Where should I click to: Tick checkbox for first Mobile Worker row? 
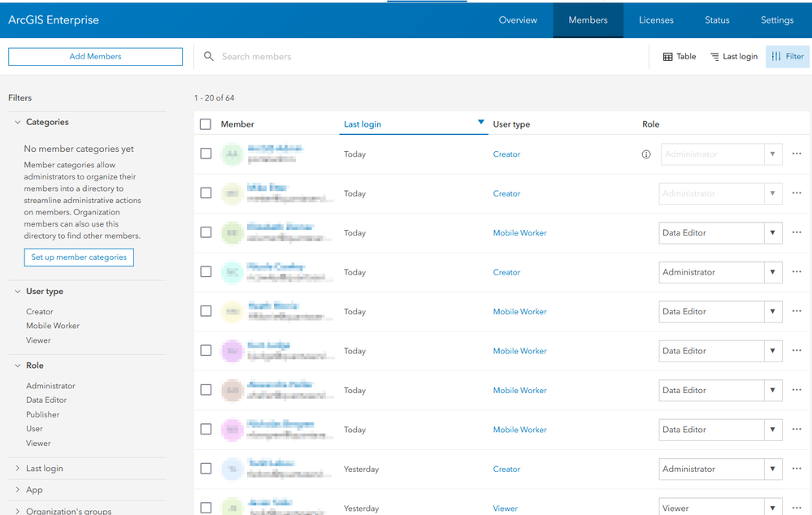206,232
